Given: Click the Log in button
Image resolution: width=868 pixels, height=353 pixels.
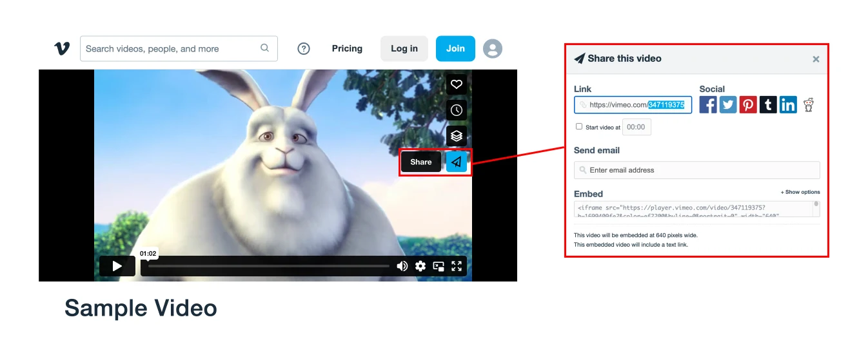Looking at the screenshot, I should [x=404, y=48].
